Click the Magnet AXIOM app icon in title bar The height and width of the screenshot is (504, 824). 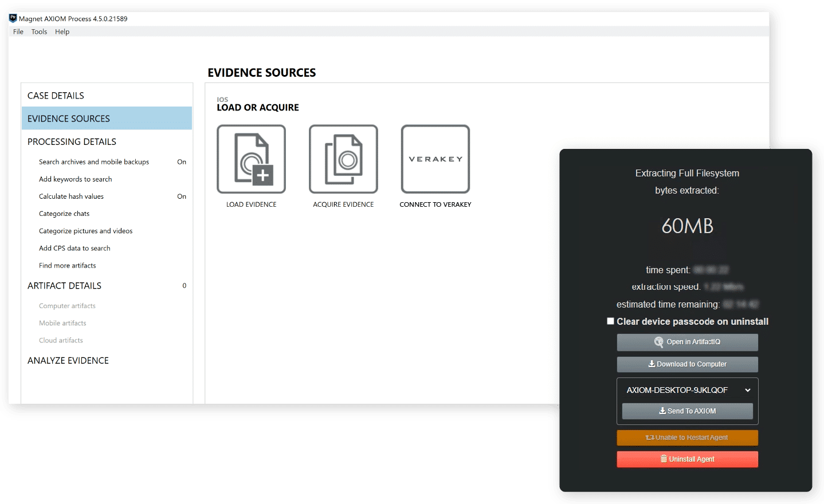point(13,18)
